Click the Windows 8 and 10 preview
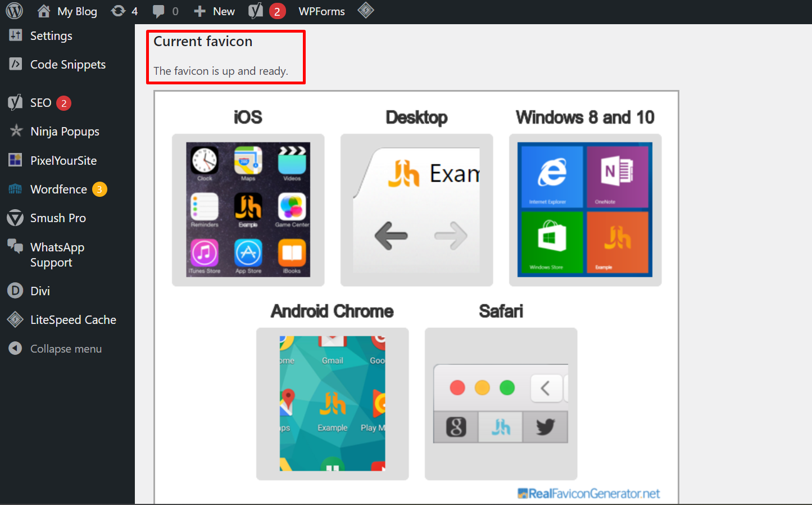The width and height of the screenshot is (812, 505). click(x=585, y=210)
